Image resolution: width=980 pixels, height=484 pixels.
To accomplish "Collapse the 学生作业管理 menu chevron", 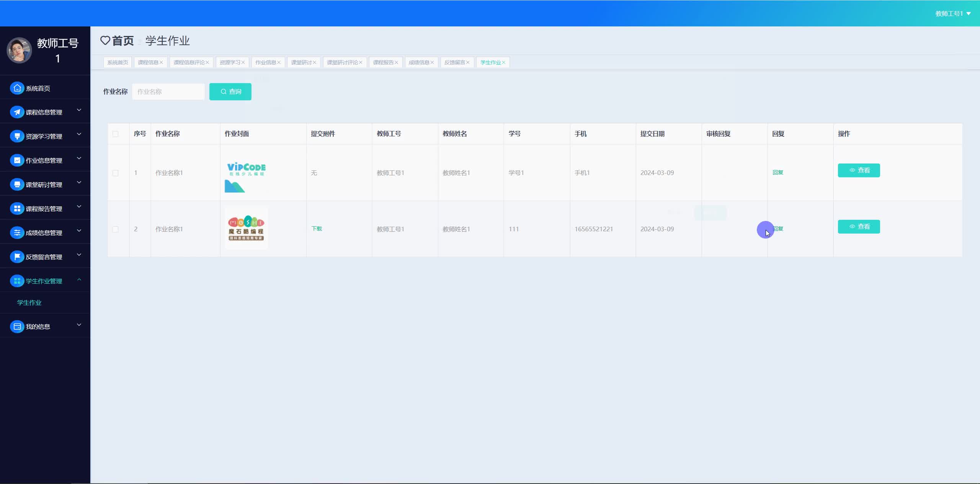I will (x=79, y=280).
